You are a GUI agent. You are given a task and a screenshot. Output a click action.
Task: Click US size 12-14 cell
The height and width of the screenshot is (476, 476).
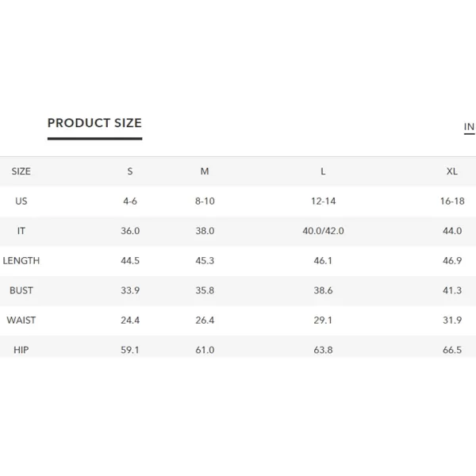[324, 201]
